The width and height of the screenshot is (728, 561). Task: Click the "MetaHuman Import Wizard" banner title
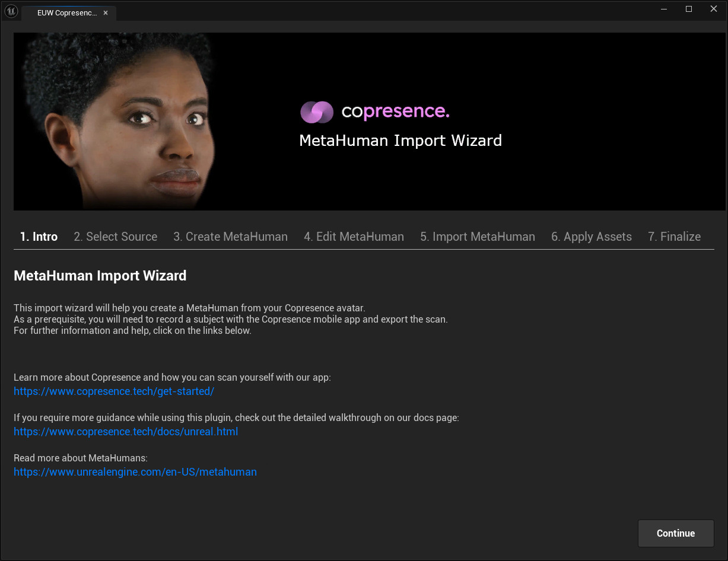[400, 141]
